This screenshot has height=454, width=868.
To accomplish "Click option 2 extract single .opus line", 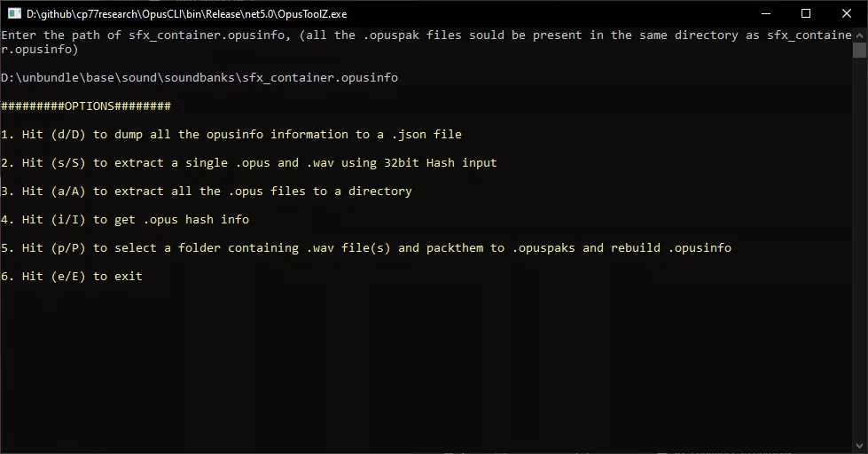I will click(249, 163).
